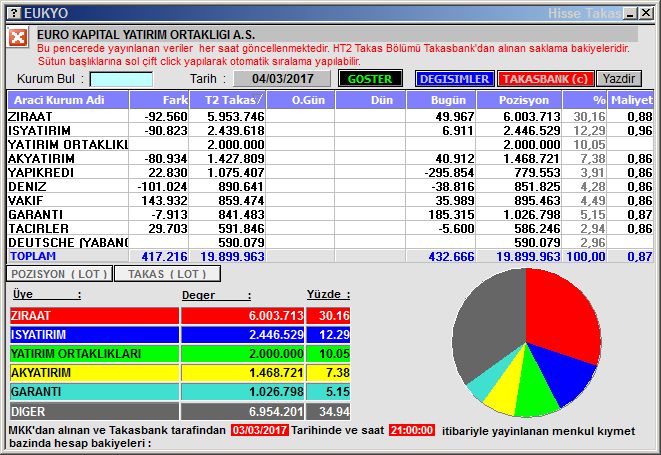Select the DENIZ row

[x=330, y=186]
